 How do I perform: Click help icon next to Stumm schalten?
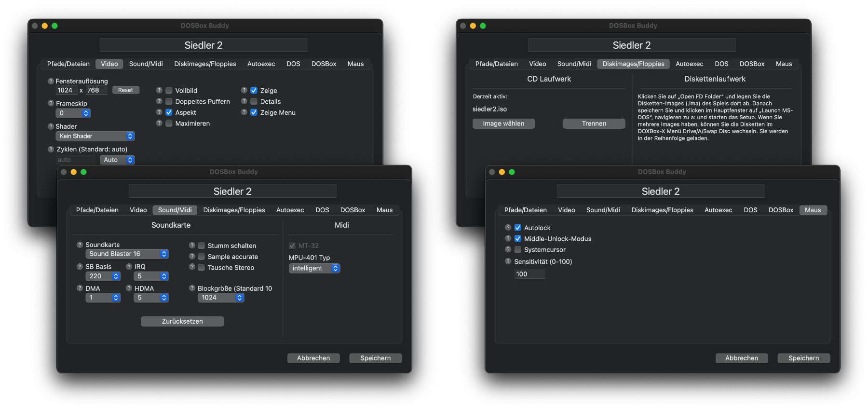(x=192, y=246)
